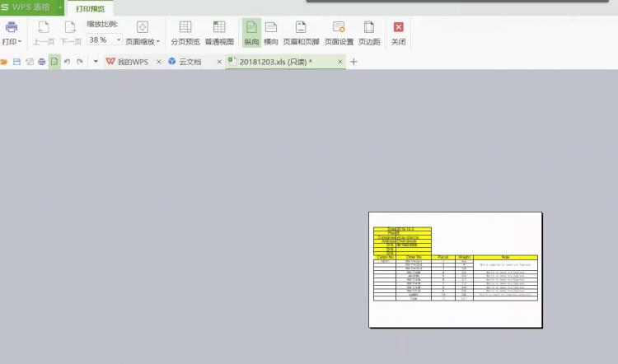Go to previous page (上一页)
618x364 pixels.
44,34
